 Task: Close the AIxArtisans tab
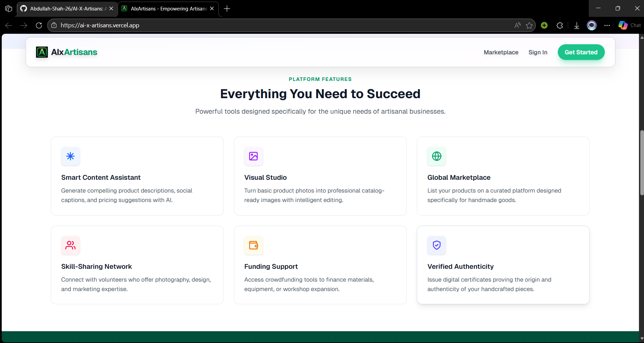tap(212, 8)
